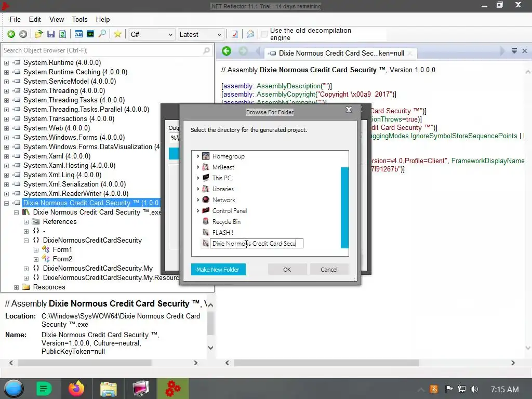
Task: Open the Start orb on taskbar
Action: pos(14,389)
